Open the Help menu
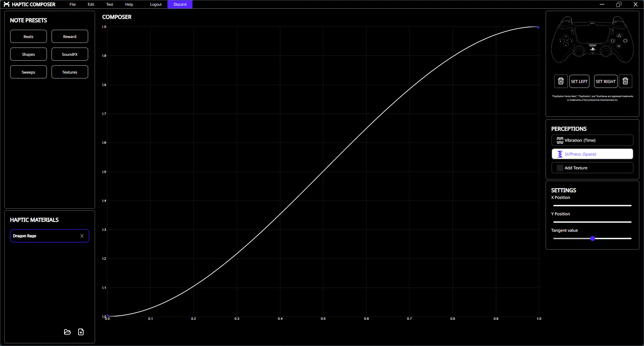The width and height of the screenshot is (644, 346). click(x=129, y=4)
